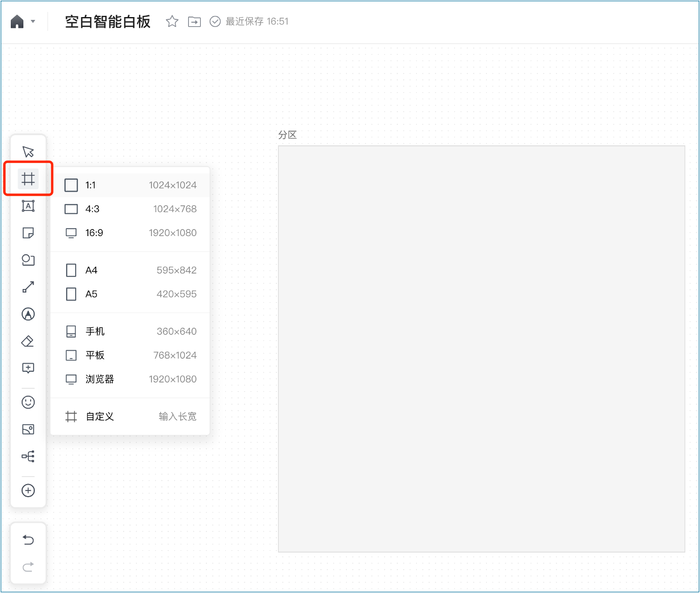The image size is (700, 593).
Task: Insert an image from the toolbar
Action: click(x=28, y=429)
